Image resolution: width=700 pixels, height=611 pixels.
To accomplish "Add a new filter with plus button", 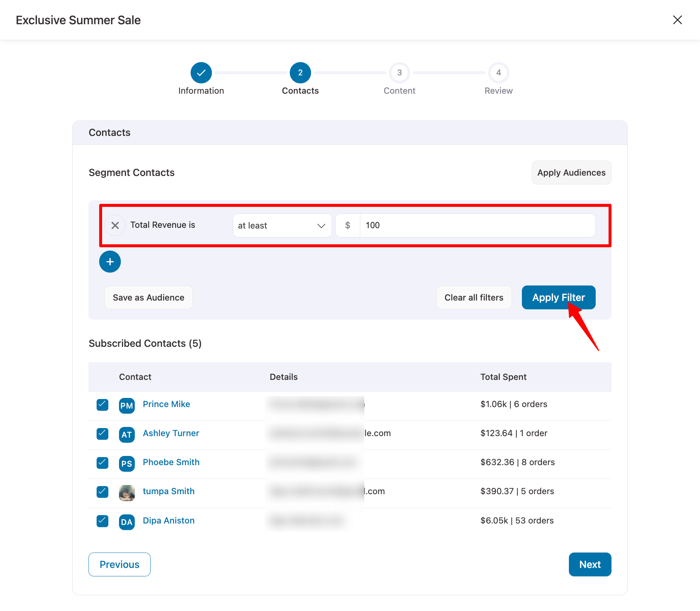I will (110, 262).
